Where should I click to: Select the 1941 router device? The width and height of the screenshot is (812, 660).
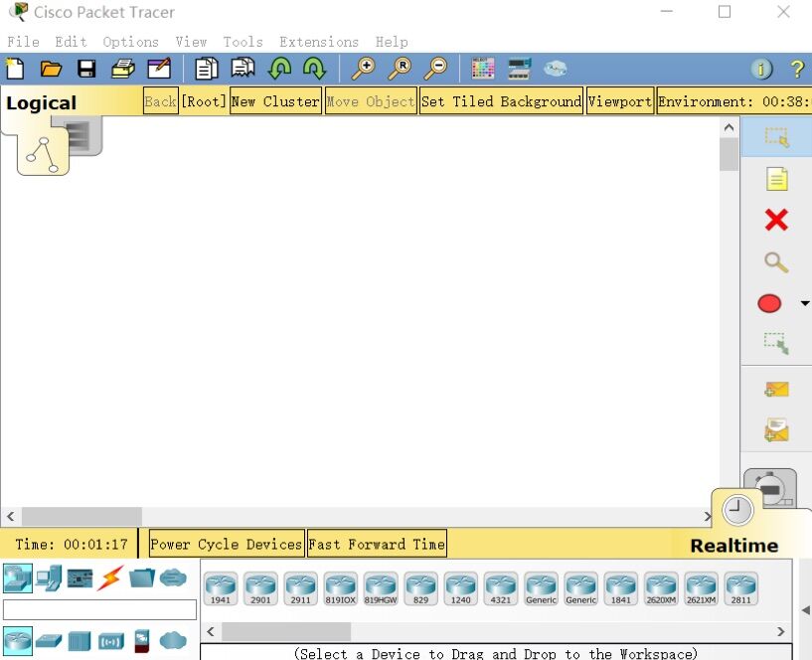point(220,588)
